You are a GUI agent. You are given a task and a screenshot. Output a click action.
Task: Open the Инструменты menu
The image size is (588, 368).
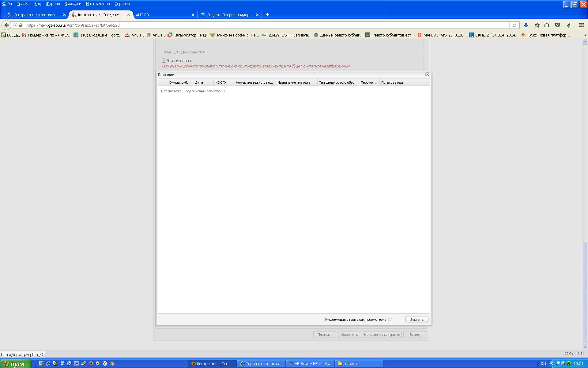point(98,4)
